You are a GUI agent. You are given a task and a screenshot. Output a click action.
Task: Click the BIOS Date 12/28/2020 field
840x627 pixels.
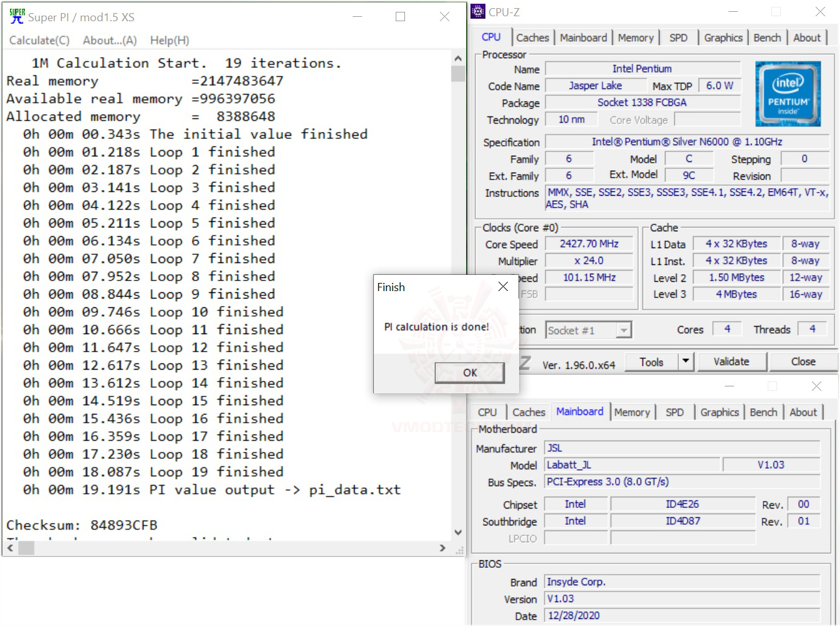pyautogui.click(x=682, y=615)
